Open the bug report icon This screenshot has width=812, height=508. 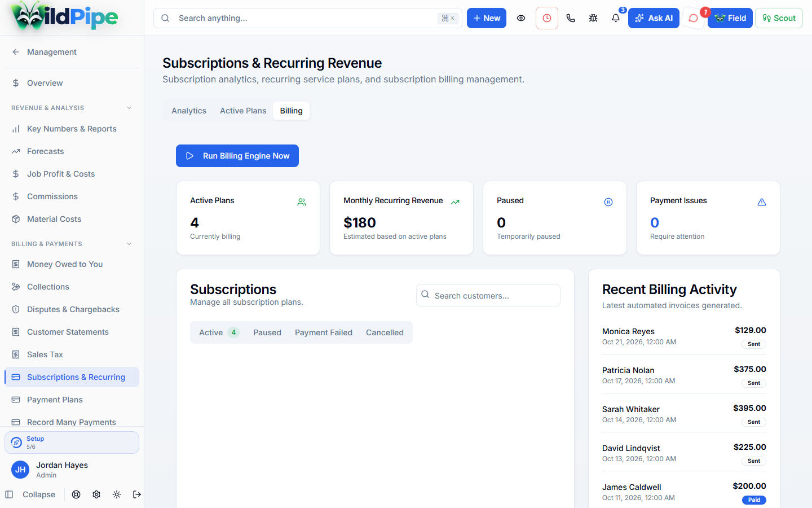593,18
